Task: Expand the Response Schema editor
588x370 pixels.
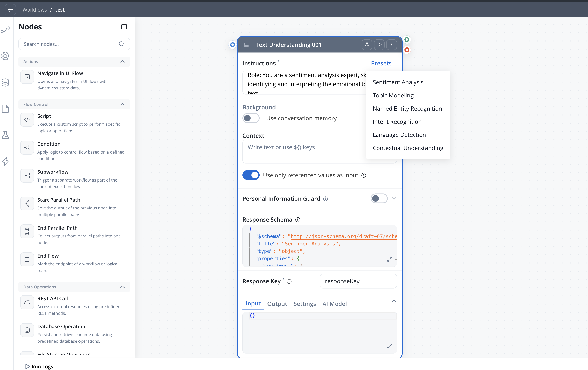Action: 390,259
